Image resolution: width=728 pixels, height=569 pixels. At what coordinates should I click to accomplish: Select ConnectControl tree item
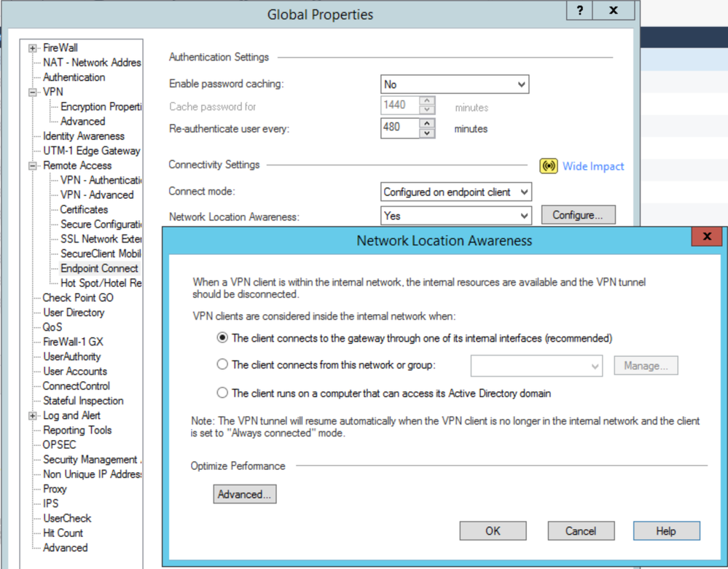pos(76,386)
